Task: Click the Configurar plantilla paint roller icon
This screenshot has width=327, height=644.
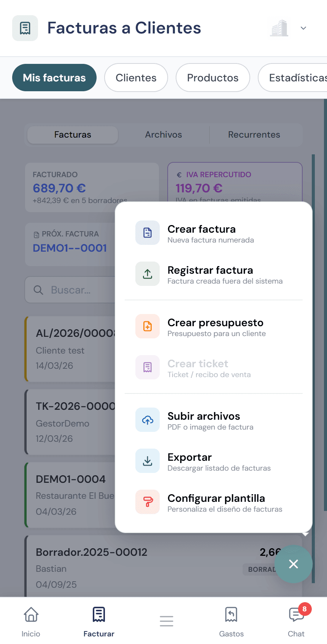Action: pos(147,502)
